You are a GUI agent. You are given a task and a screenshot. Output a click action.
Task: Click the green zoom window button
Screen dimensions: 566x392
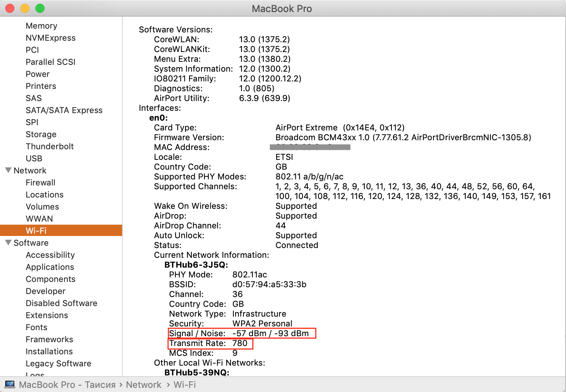coord(40,8)
